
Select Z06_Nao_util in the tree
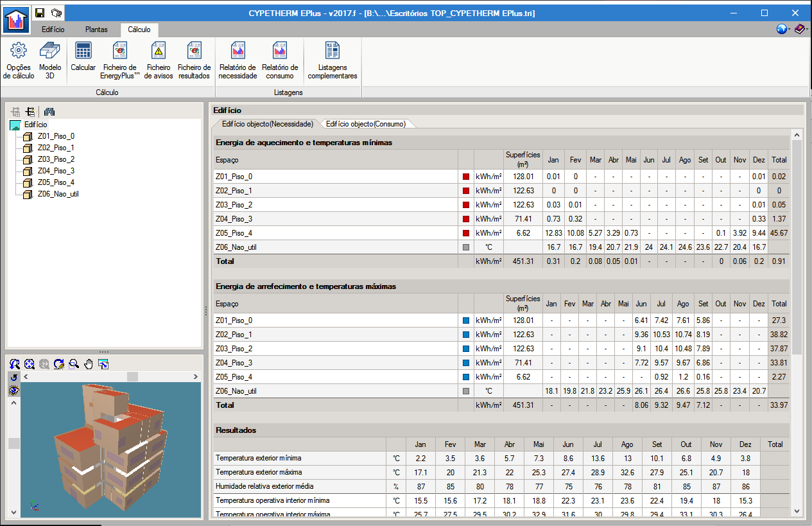click(x=58, y=194)
